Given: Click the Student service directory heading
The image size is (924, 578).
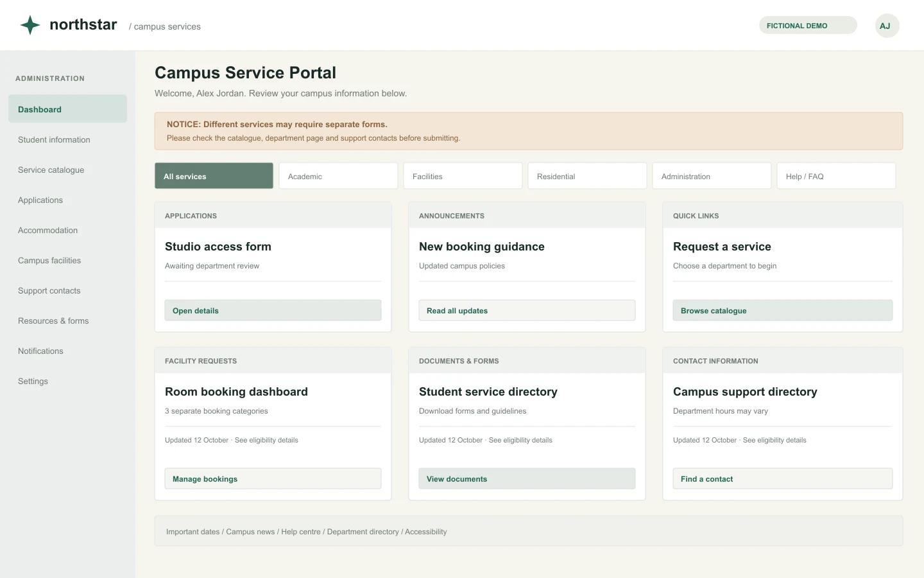Looking at the screenshot, I should coord(488,392).
